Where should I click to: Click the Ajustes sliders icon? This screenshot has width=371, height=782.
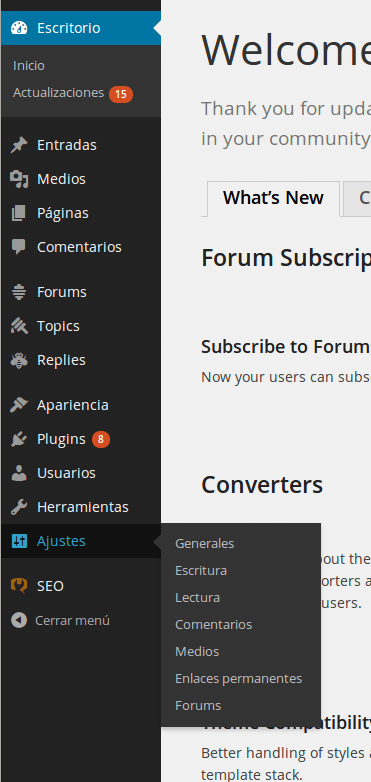point(19,541)
